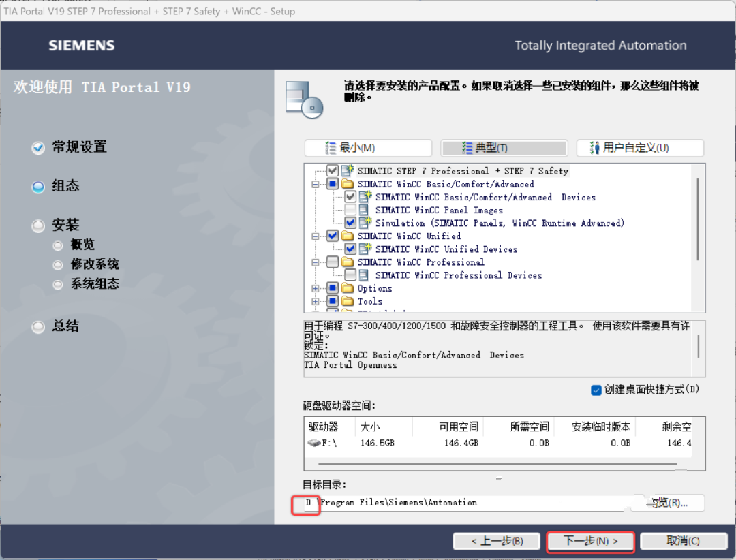Toggle Simulation (SIMATIC Panels) checkbox
The width and height of the screenshot is (736, 560).
(351, 223)
